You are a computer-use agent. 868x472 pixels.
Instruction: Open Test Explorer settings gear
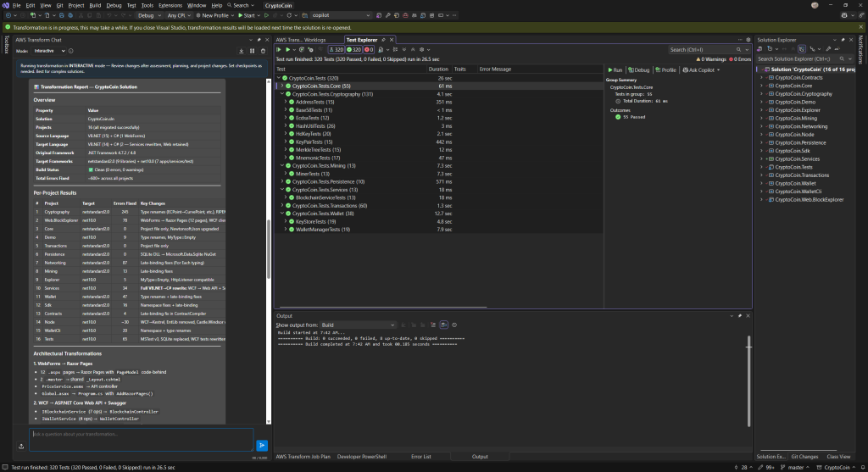[x=421, y=49]
